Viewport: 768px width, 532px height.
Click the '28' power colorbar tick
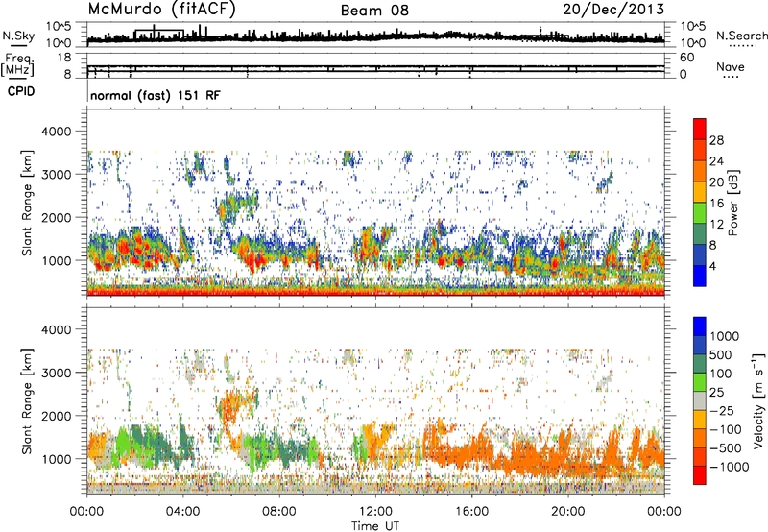716,140
